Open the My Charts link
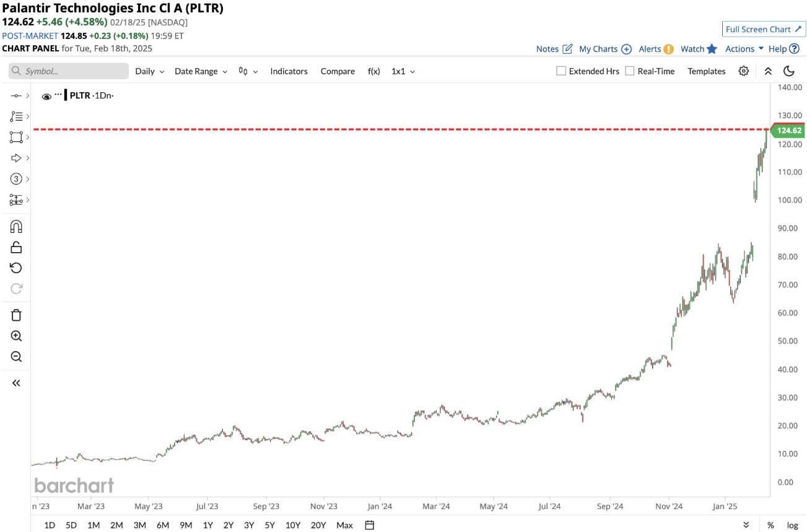The width and height of the screenshot is (807, 532). (604, 49)
